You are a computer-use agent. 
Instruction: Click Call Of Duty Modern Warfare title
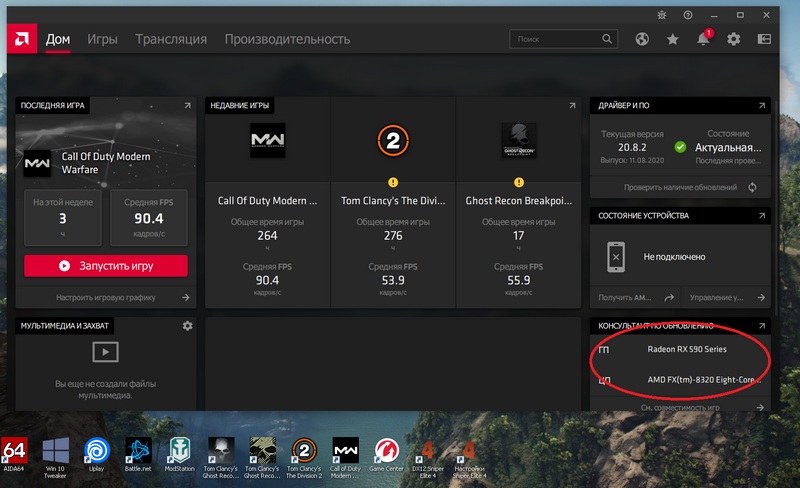(106, 163)
